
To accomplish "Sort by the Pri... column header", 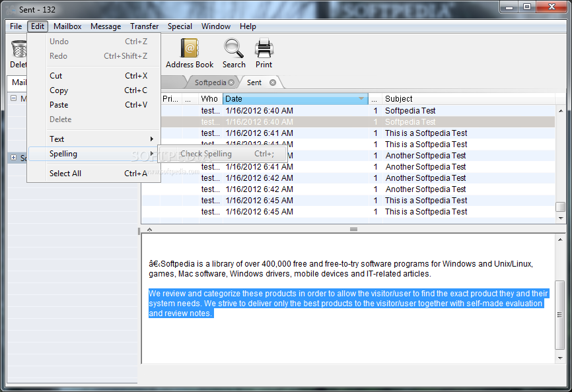I will coord(170,99).
